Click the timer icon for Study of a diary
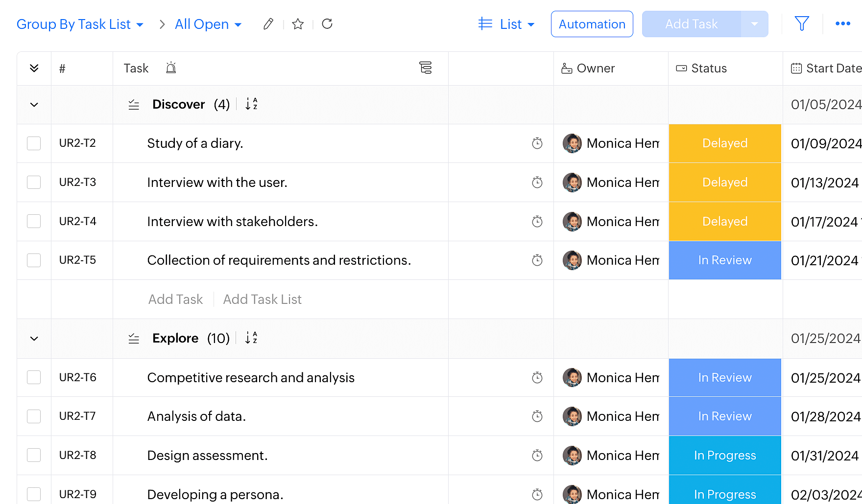The image size is (862, 504). click(537, 143)
